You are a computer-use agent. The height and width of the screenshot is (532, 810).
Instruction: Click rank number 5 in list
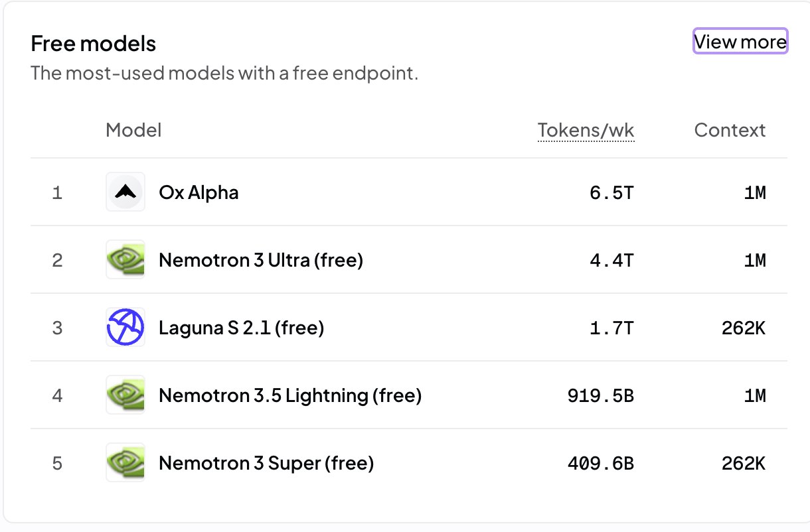(x=57, y=464)
